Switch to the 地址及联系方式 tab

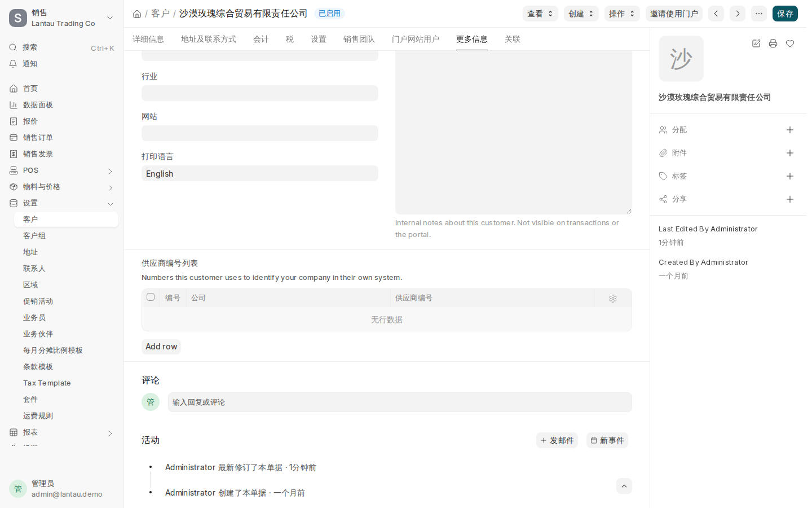209,39
